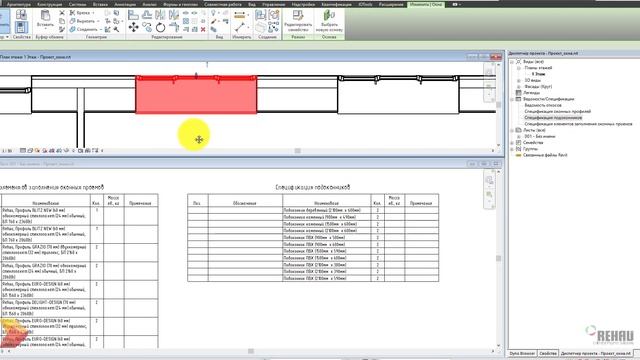Open Спецификация оконных профилей
The width and height of the screenshot is (640, 360).
coord(558,111)
